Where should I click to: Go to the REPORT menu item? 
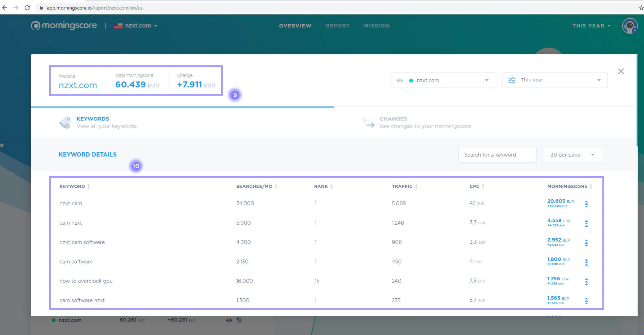pos(338,26)
